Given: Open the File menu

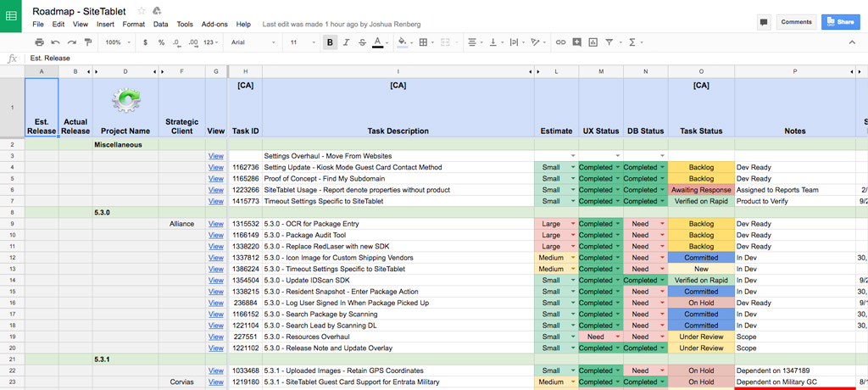Looking at the screenshot, I should tap(37, 25).
